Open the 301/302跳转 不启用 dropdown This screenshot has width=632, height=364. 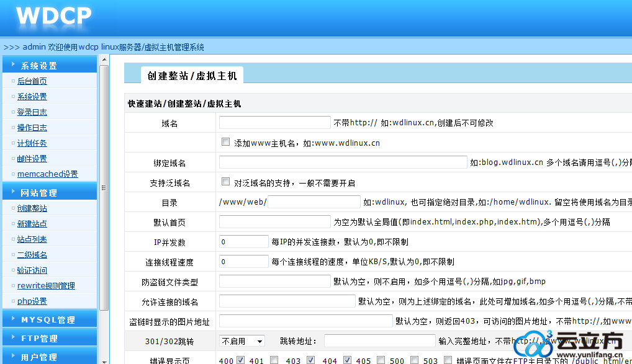242,341
